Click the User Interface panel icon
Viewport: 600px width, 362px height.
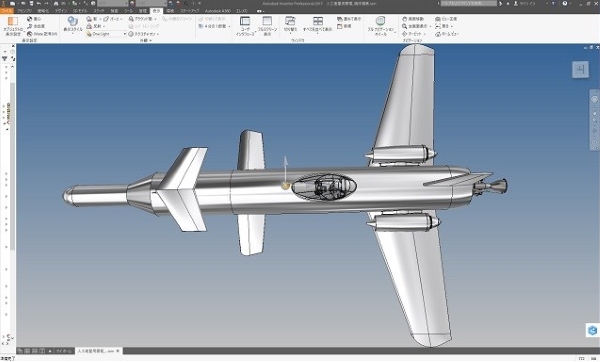point(245,21)
